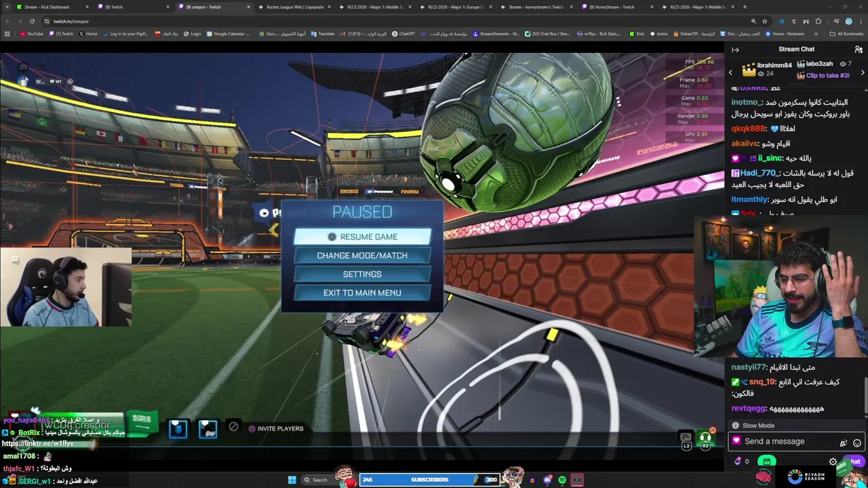Viewport: 868px width, 488px height.
Task: Click the second player card icon
Action: pos(208,428)
